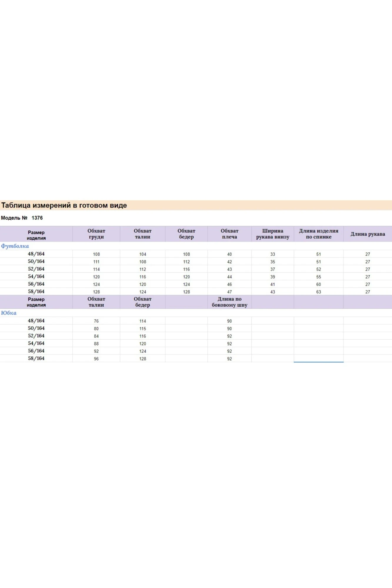392x588 pixels.
Task: Select sleeve width value 33 in Футболка table
Action: click(x=273, y=254)
